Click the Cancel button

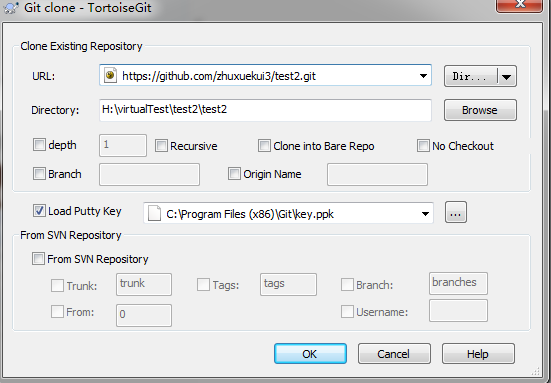coord(394,353)
